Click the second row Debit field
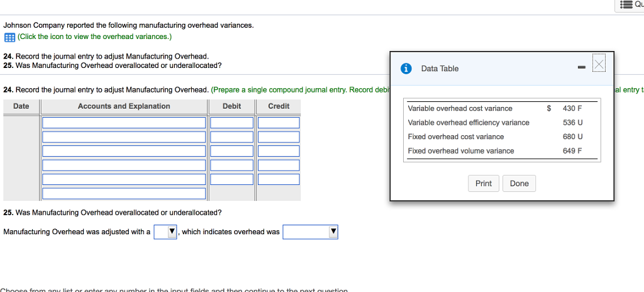Viewport: 644px width, 292px height. tap(231, 137)
